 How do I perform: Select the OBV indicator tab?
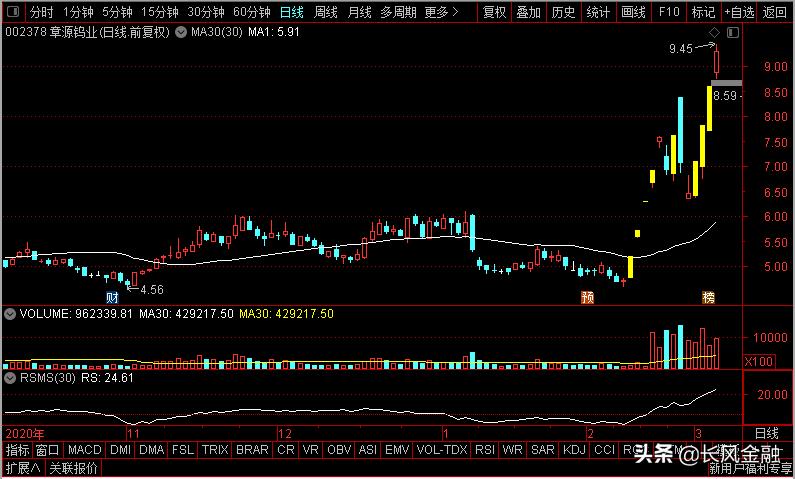pos(339,449)
